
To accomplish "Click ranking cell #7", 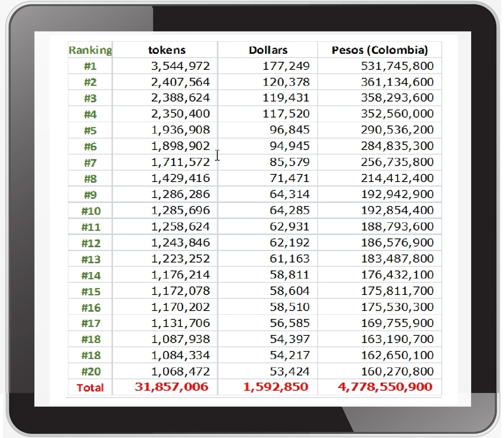I will [x=90, y=163].
